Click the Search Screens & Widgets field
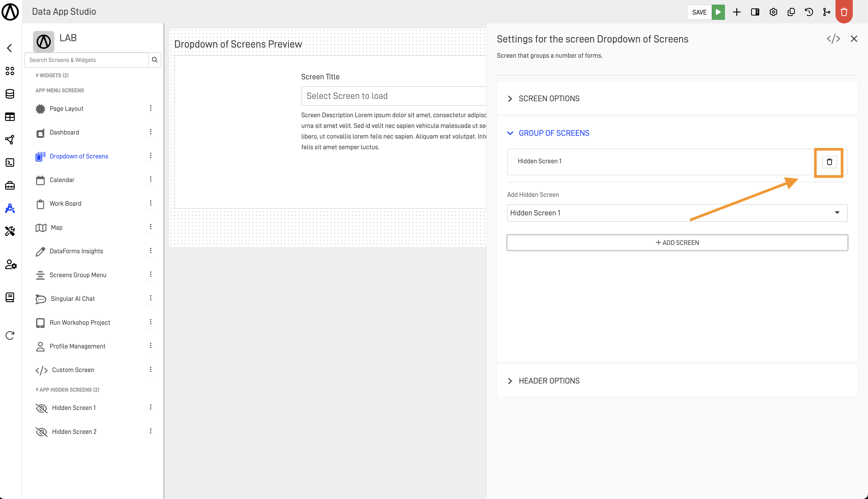Screen dimensions: 868x499 click(87, 60)
